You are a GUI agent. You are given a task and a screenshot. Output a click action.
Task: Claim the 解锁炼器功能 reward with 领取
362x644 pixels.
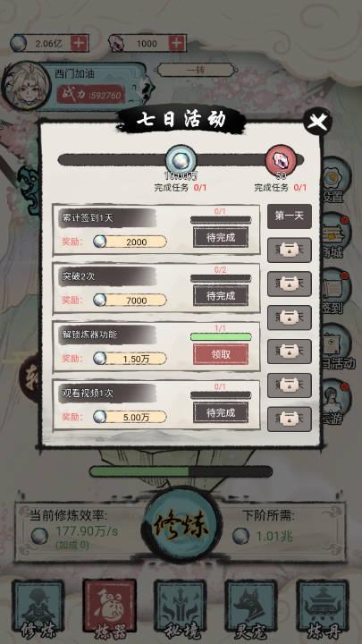pos(221,354)
